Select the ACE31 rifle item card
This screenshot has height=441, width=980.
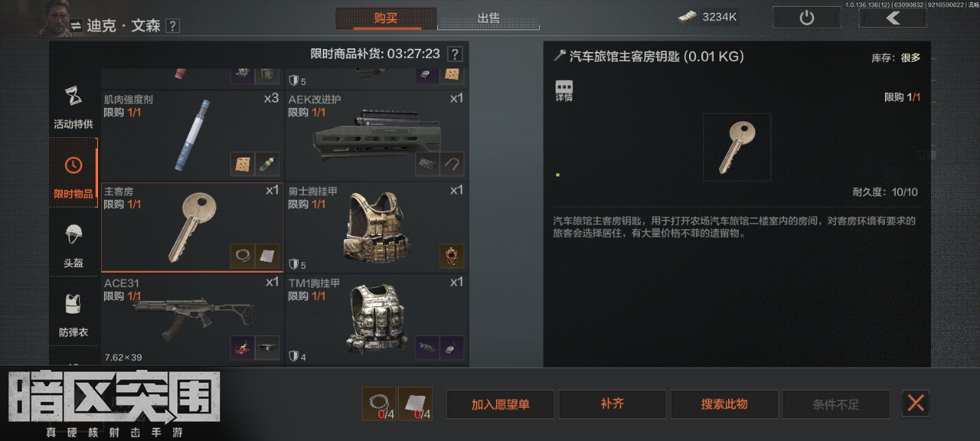192,318
